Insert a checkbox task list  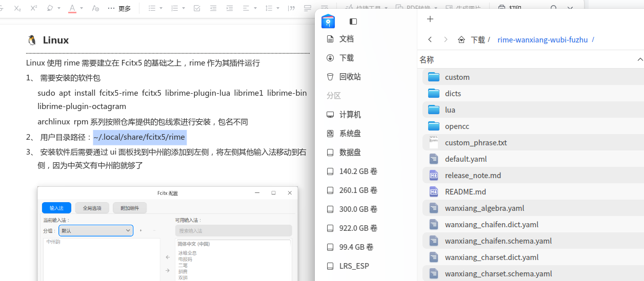(197, 8)
